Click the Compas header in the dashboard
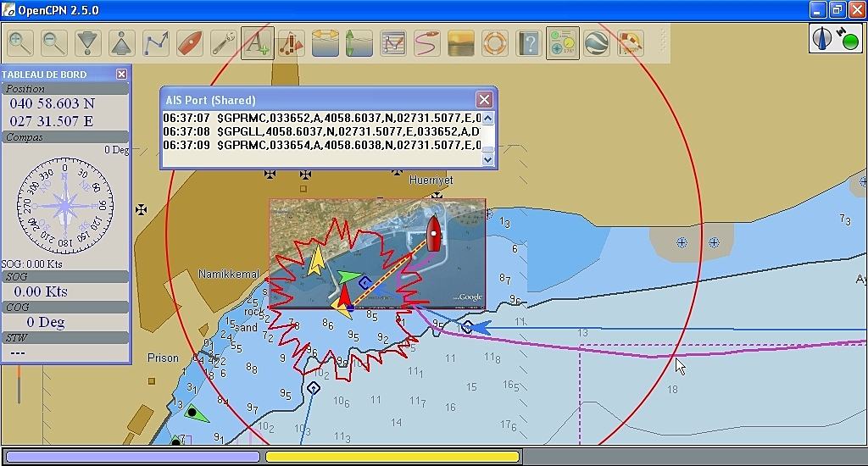 coord(65,137)
